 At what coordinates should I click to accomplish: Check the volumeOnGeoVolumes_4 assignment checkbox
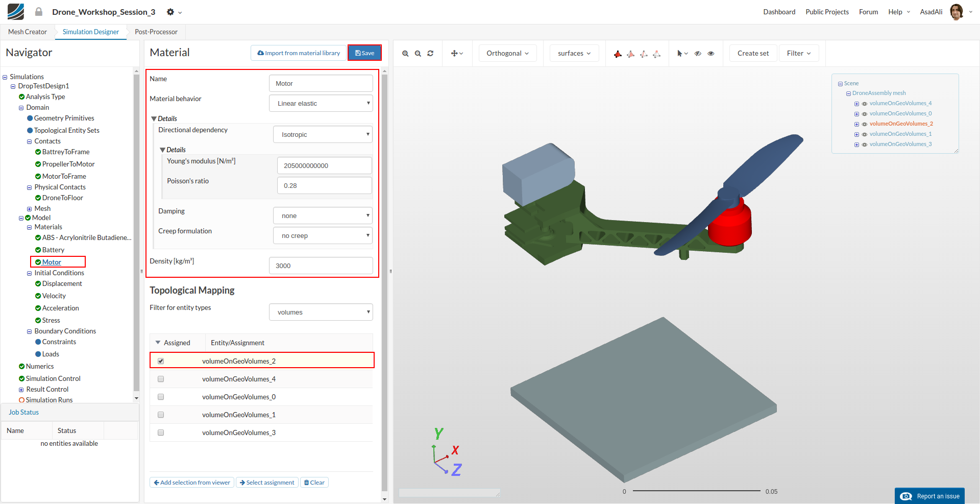coord(161,379)
